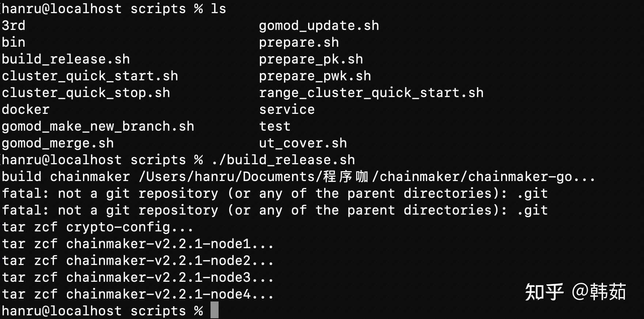
Task: Click the prepare_pwk.sh filename
Action: click(315, 76)
